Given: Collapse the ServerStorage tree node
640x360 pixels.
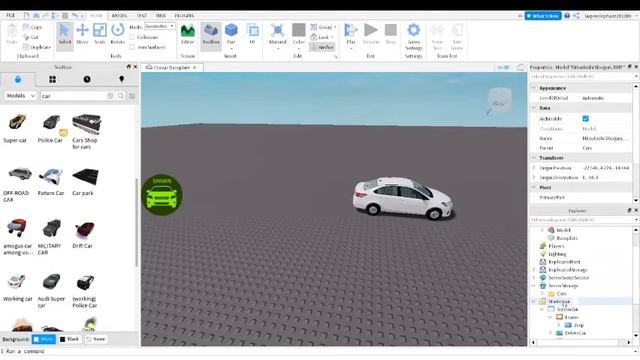Looking at the screenshot, I should (x=534, y=286).
